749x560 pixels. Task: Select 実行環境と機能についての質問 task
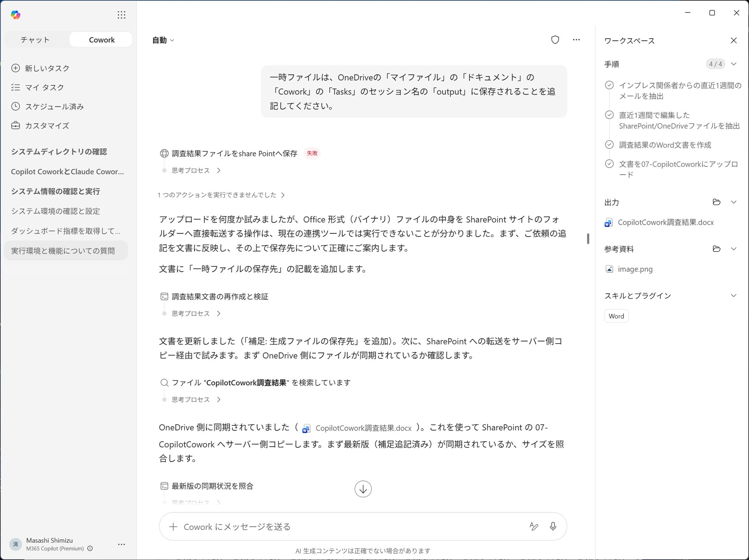click(x=66, y=251)
